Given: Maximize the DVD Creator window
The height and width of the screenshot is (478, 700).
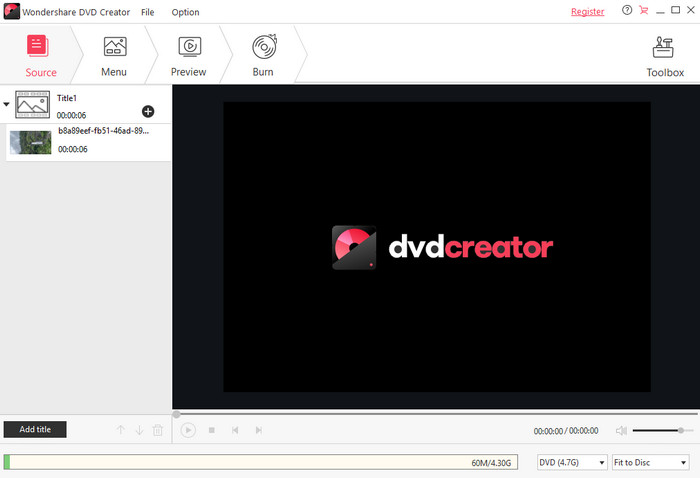Looking at the screenshot, I should (675, 10).
